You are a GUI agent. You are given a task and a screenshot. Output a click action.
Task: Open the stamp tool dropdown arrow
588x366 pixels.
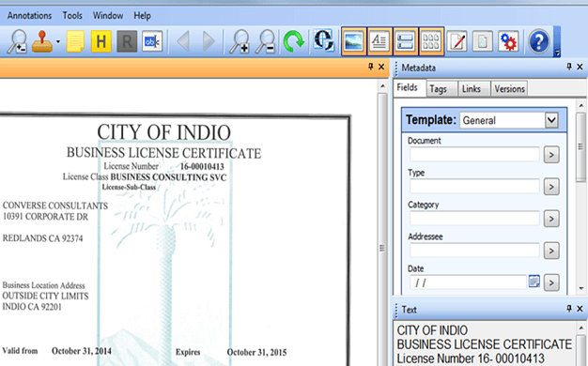[58, 41]
